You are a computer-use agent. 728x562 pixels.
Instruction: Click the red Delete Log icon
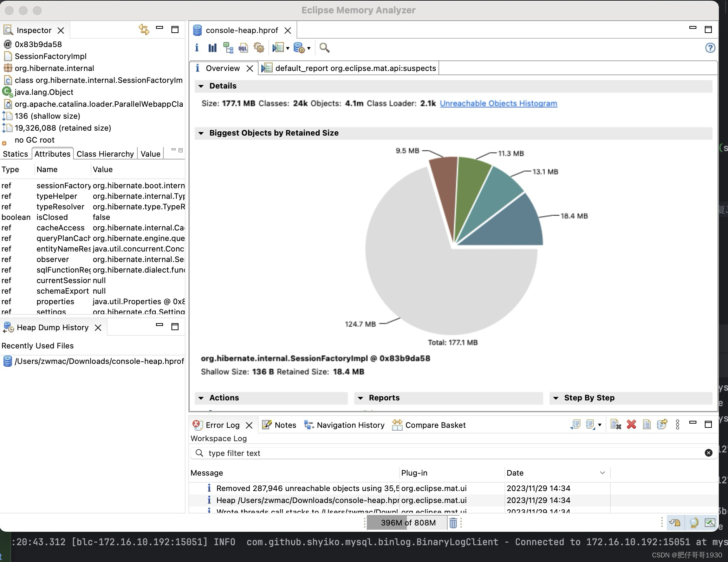tap(631, 425)
